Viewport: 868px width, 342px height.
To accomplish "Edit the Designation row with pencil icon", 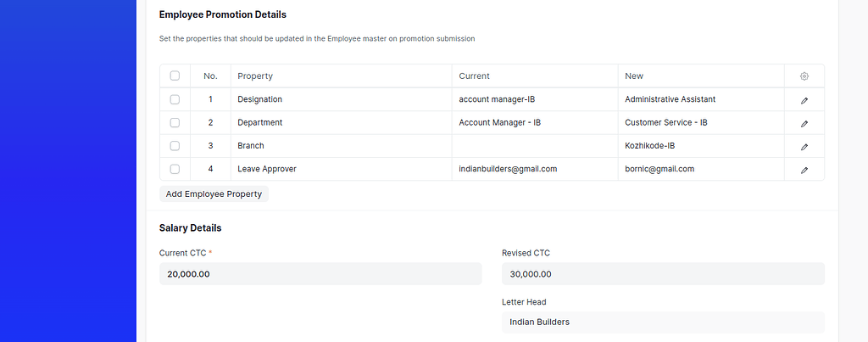I will click(804, 100).
